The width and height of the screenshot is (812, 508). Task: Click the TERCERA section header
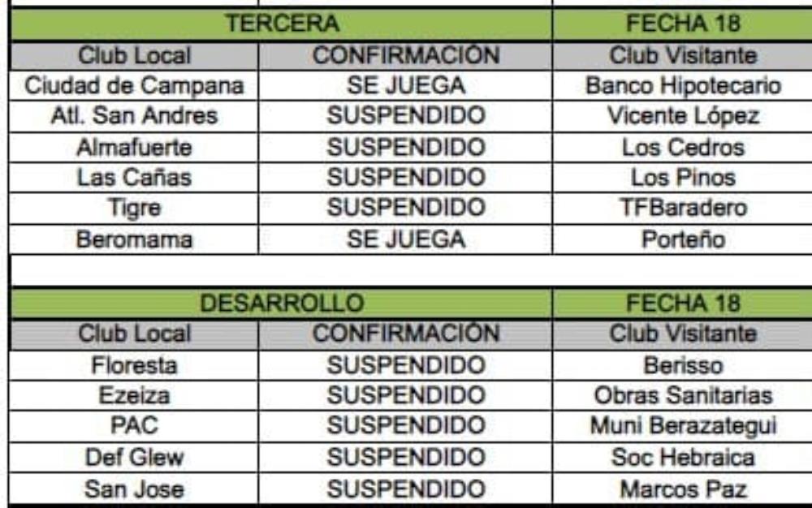click(x=283, y=24)
